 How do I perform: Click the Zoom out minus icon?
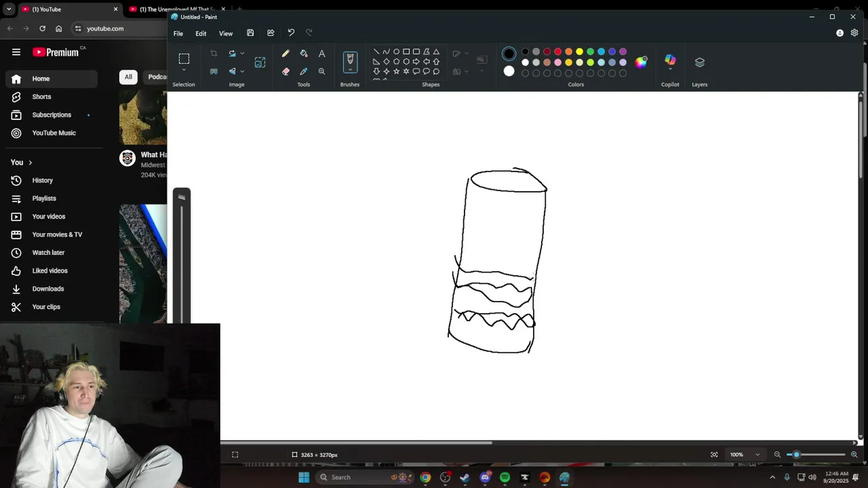777,455
